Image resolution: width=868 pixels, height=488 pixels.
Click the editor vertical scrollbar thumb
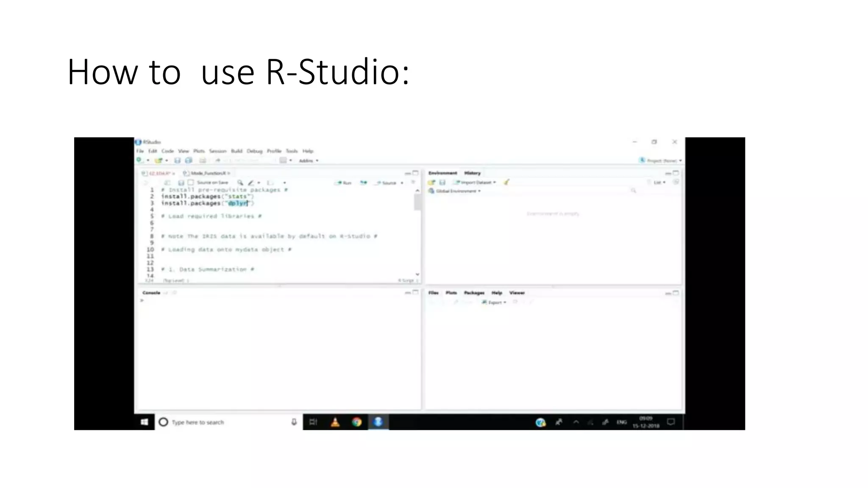[417, 202]
